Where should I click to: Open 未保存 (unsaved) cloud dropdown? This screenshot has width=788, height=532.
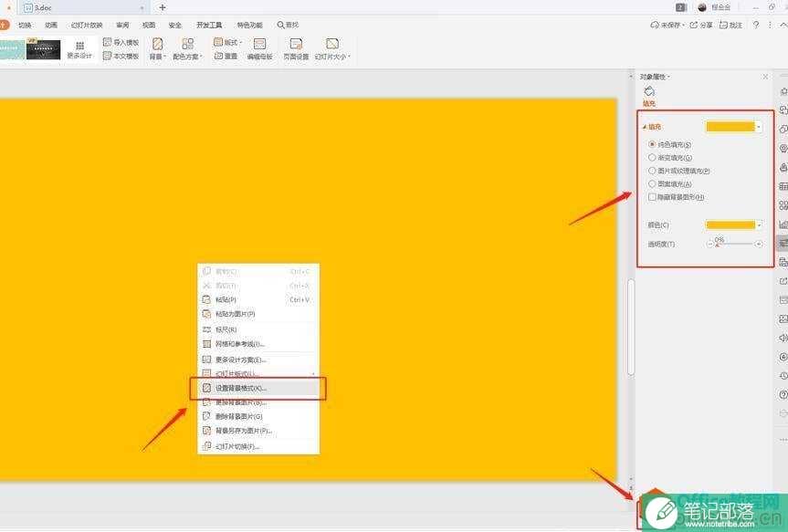pyautogui.click(x=667, y=25)
